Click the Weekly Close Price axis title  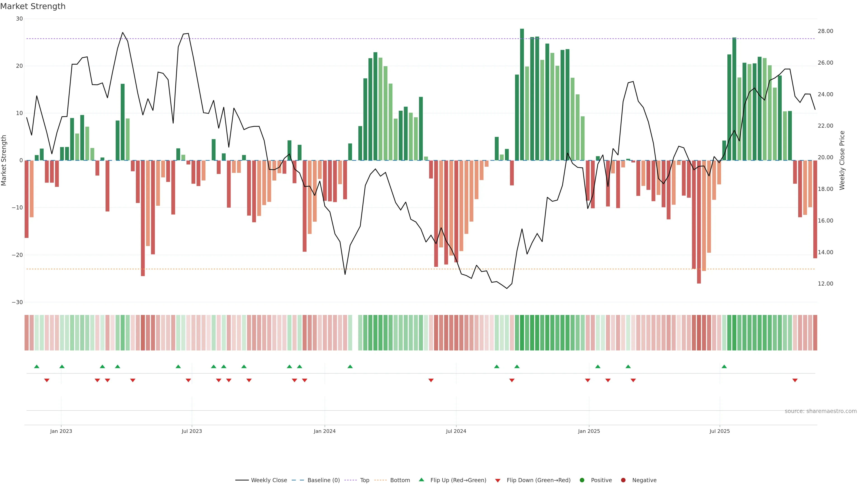pyautogui.click(x=842, y=160)
